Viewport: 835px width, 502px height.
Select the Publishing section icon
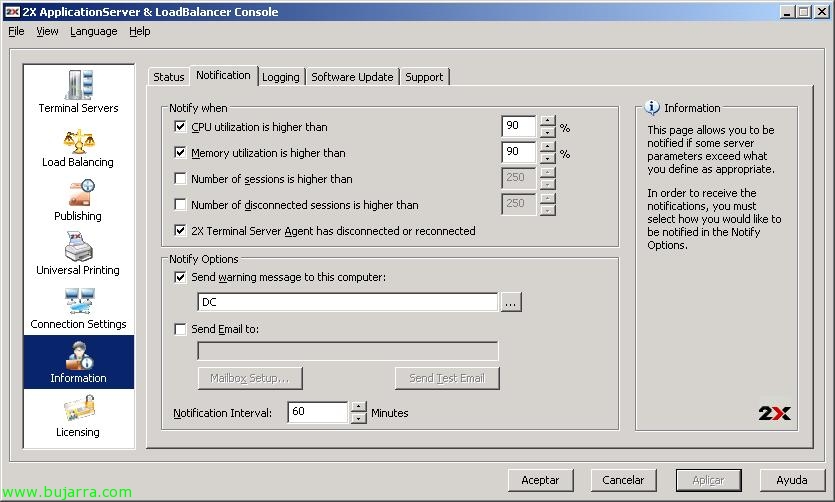pos(81,193)
